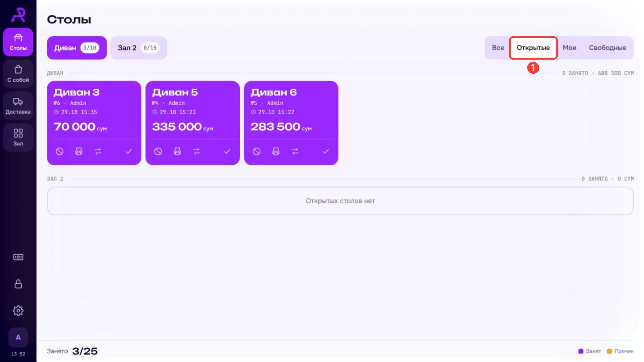This screenshot has height=362, width=644.
Task: Open the Доставка delivery section
Action: [18, 106]
